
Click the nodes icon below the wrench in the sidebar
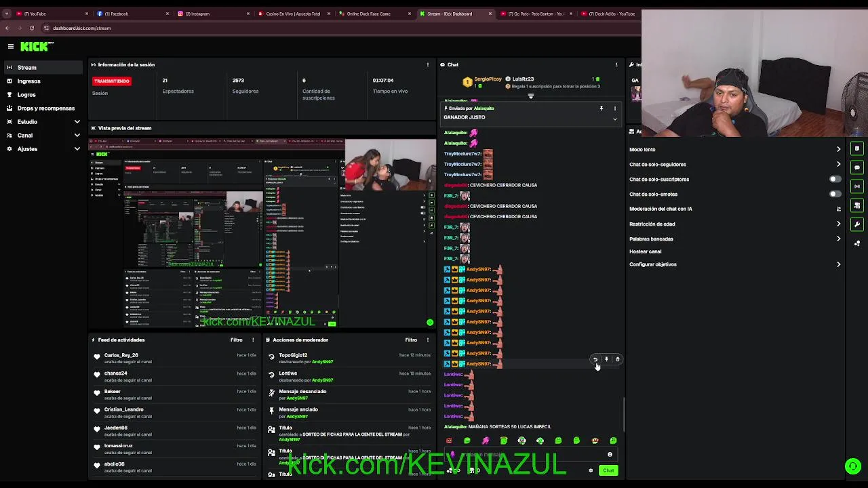[857, 243]
